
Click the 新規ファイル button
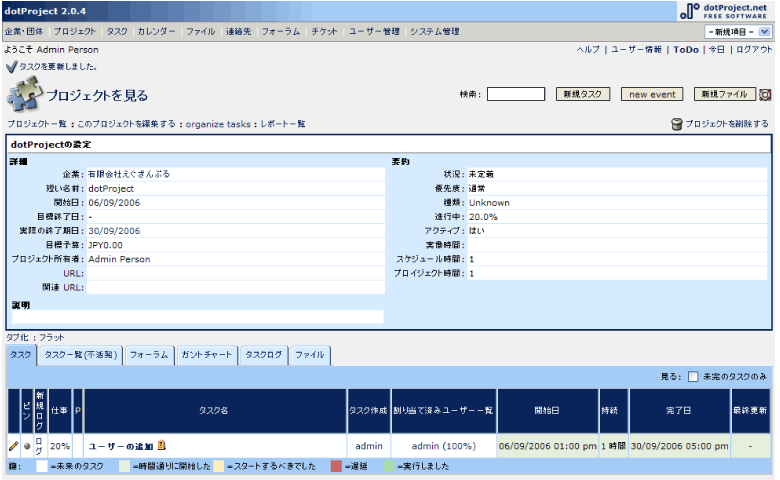[724, 94]
